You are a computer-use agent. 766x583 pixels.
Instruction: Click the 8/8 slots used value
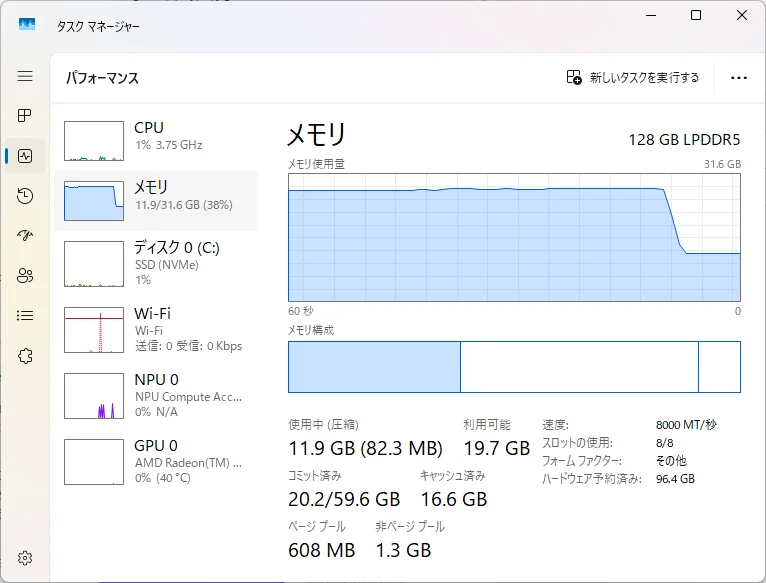[x=664, y=443]
